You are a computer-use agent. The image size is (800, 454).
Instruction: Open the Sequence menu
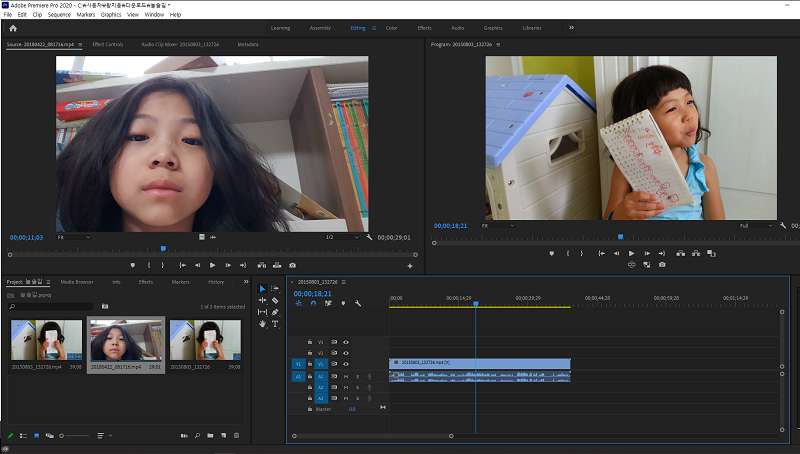click(x=59, y=15)
